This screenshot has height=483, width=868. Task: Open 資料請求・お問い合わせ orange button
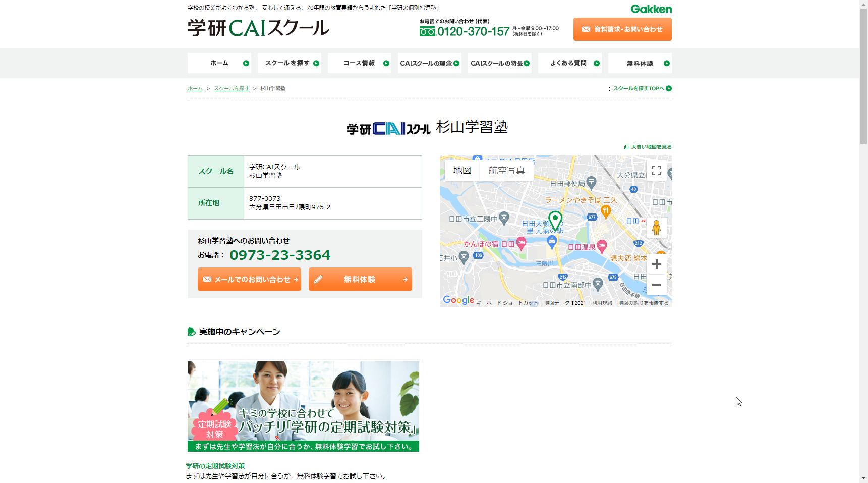[x=622, y=29]
